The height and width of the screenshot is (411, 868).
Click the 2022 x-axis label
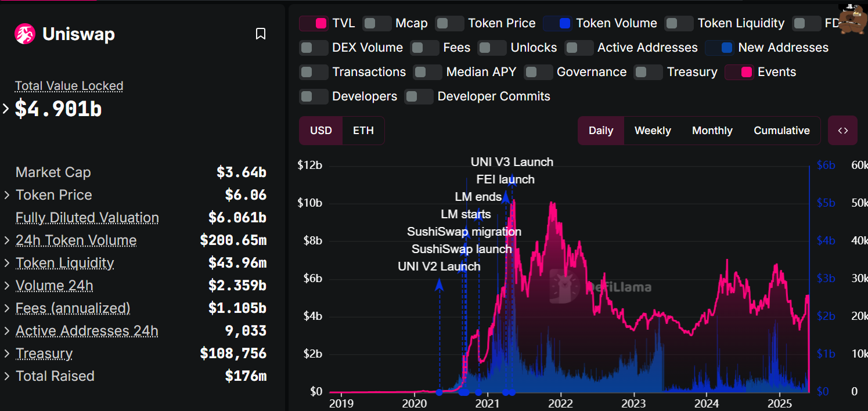click(561, 403)
